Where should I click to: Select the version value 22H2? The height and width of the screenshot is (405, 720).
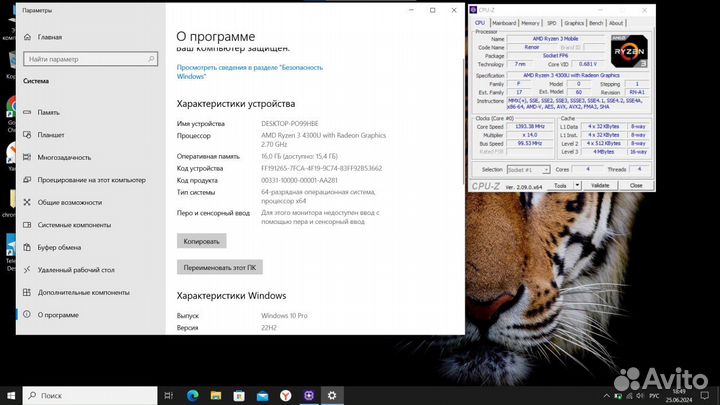point(269,328)
